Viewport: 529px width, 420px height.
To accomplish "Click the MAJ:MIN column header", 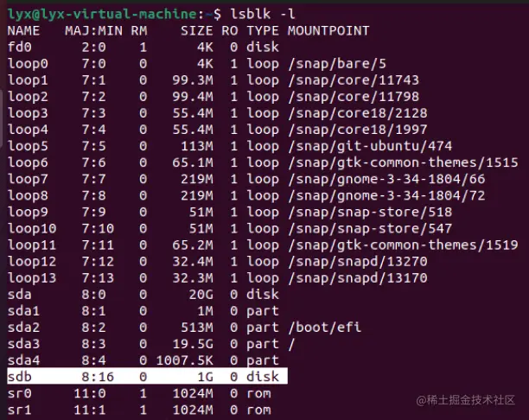I will (x=94, y=31).
